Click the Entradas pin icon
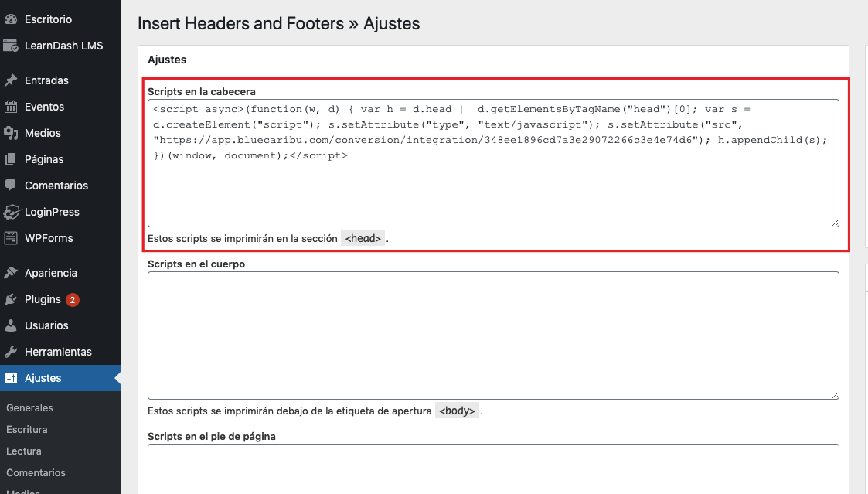This screenshot has width=868, height=494. click(11, 80)
